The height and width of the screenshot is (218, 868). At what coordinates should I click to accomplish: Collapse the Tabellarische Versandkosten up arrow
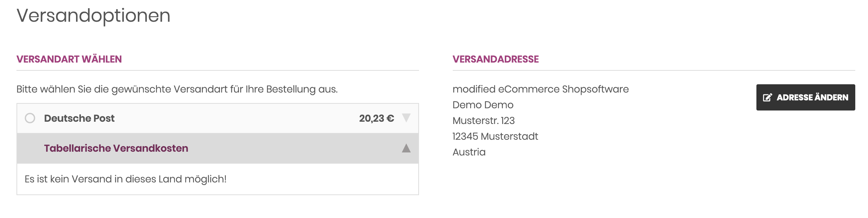tap(406, 148)
